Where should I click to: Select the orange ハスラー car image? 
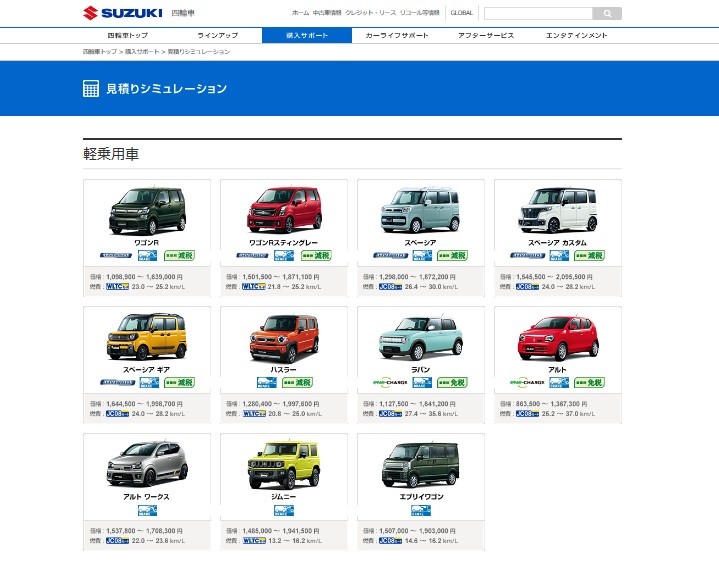[284, 338]
